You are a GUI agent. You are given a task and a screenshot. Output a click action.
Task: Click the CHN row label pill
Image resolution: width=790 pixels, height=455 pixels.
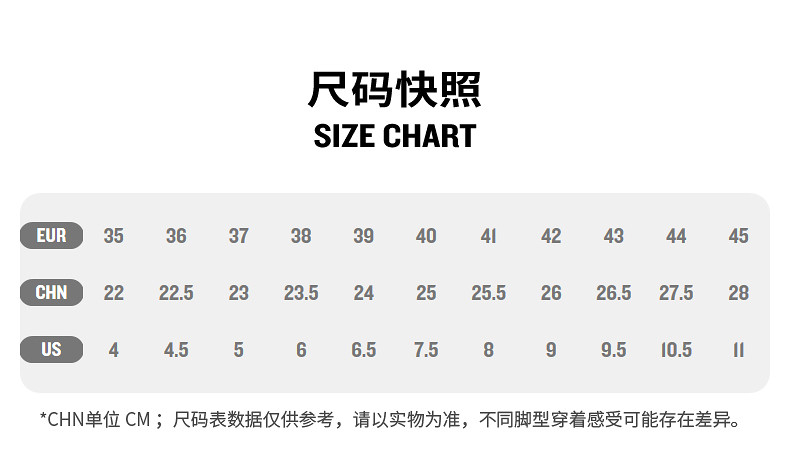coord(51,293)
